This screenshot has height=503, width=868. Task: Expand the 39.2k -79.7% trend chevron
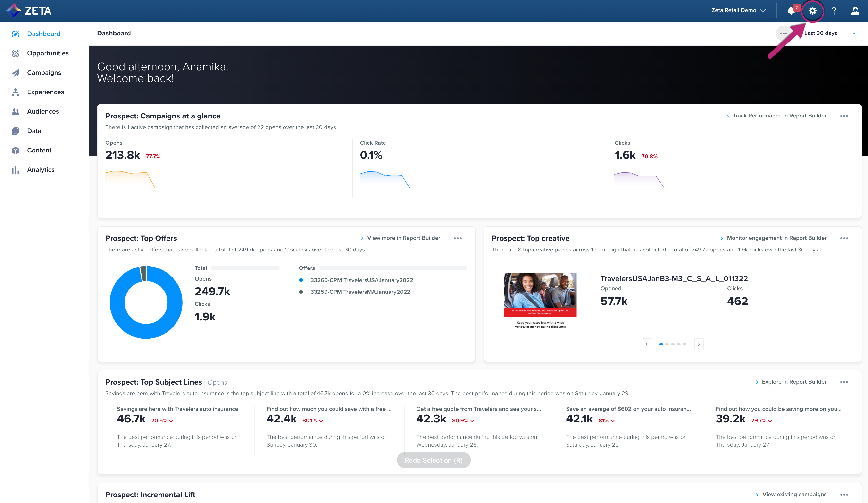(770, 421)
